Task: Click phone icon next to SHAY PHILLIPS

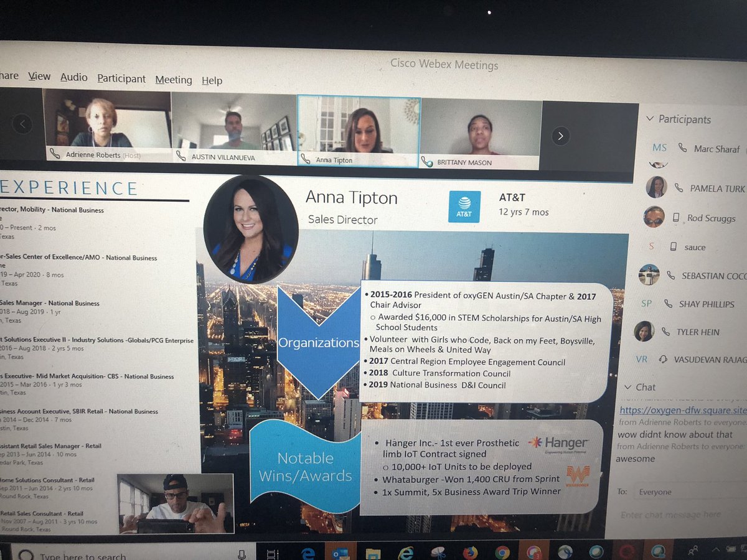Action: (x=668, y=303)
